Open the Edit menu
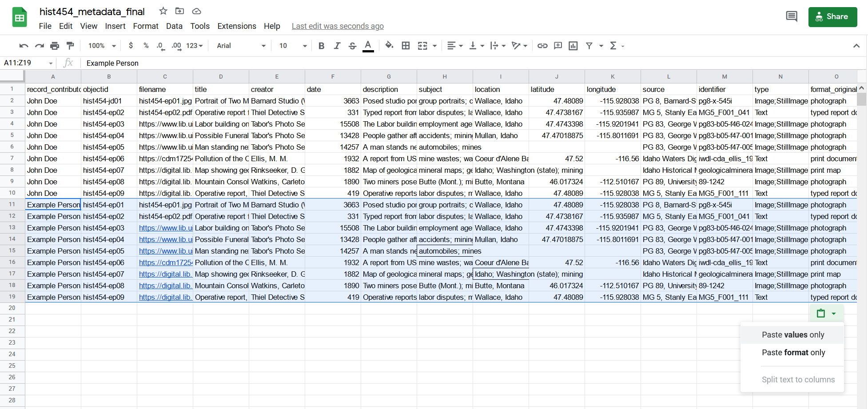This screenshot has width=868, height=409. point(66,26)
